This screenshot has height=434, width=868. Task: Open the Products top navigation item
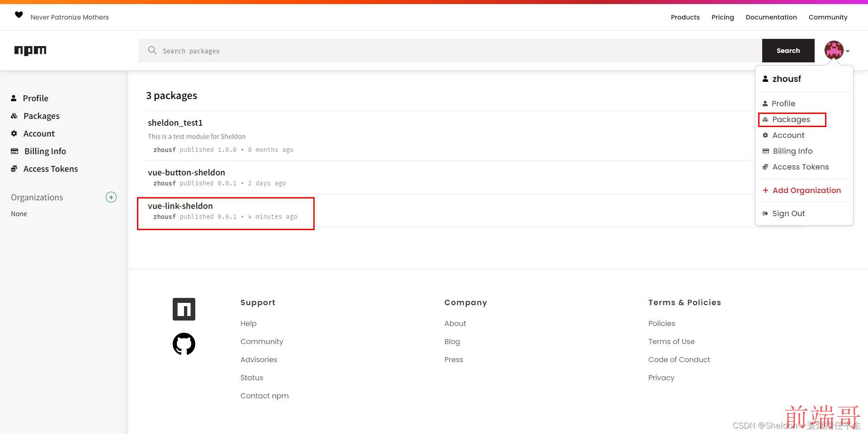685,17
